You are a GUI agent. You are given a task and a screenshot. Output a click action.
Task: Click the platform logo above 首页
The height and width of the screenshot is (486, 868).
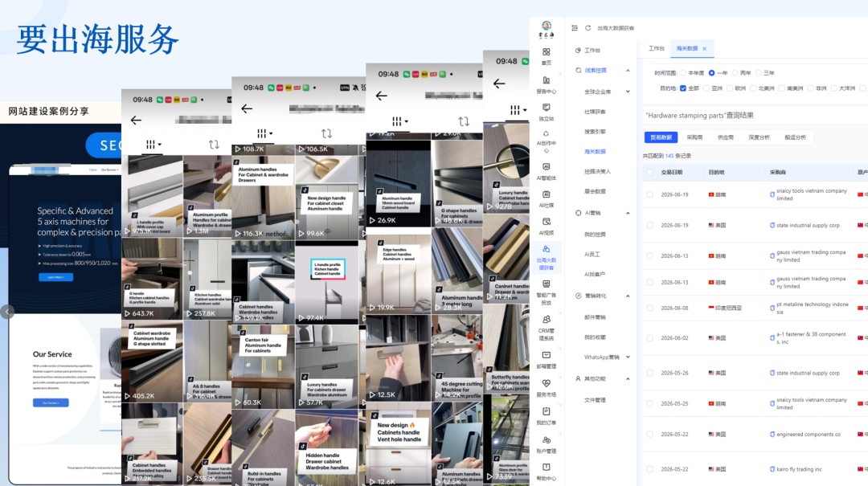pos(547,30)
